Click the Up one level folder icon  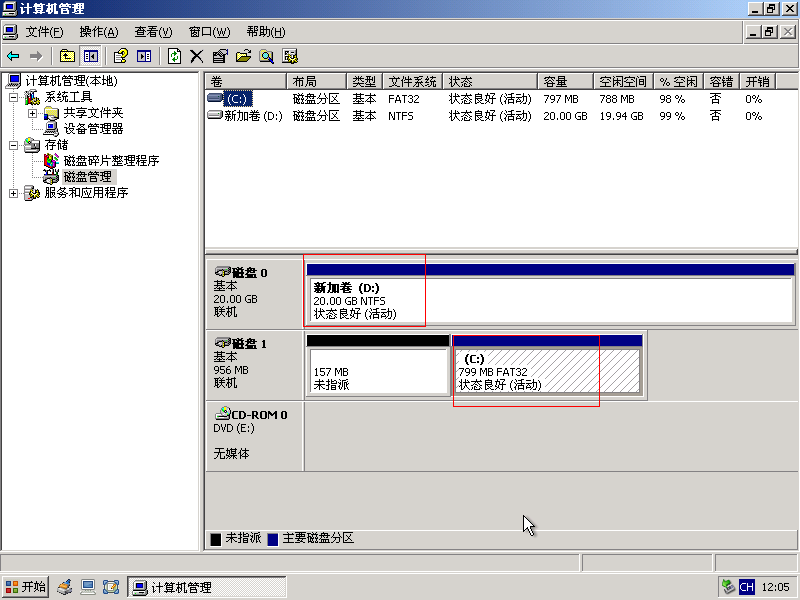(x=67, y=56)
